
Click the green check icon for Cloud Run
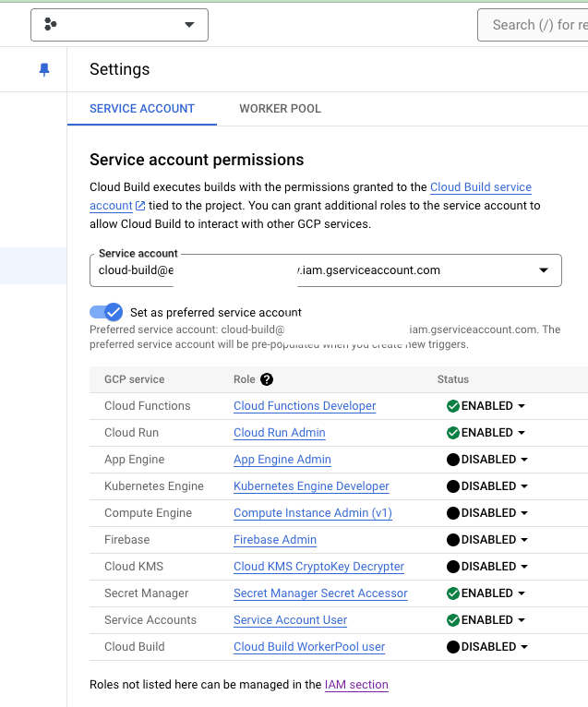click(452, 433)
